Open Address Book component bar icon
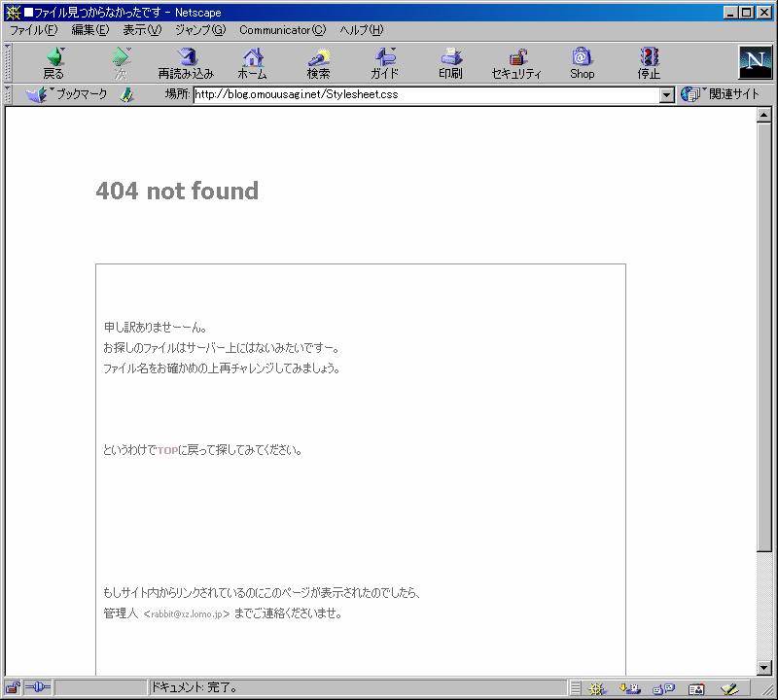 click(696, 688)
